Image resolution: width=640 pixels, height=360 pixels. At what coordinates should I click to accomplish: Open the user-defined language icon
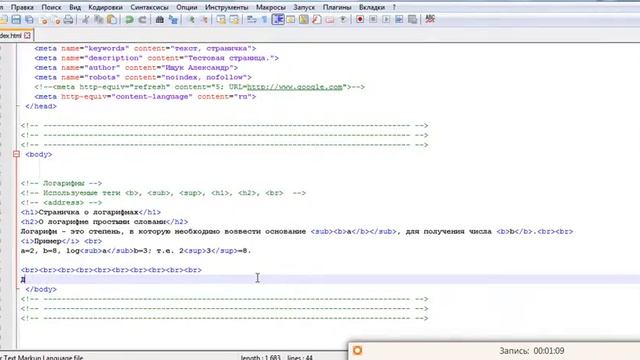(291, 19)
